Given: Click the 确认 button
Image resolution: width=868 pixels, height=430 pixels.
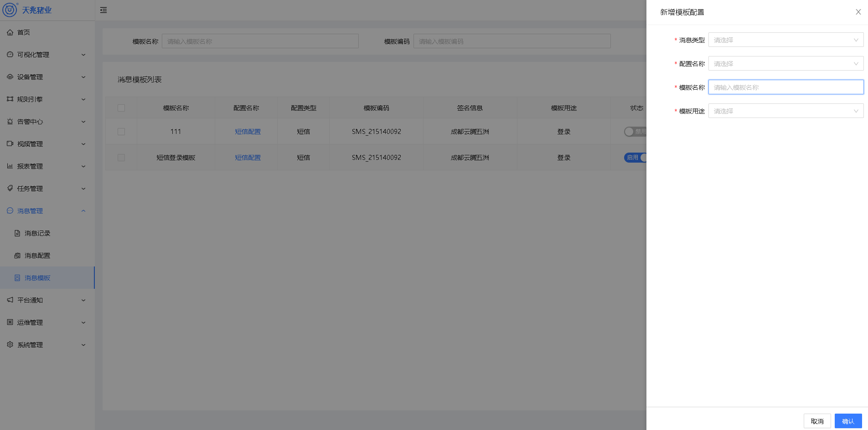Looking at the screenshot, I should (848, 421).
